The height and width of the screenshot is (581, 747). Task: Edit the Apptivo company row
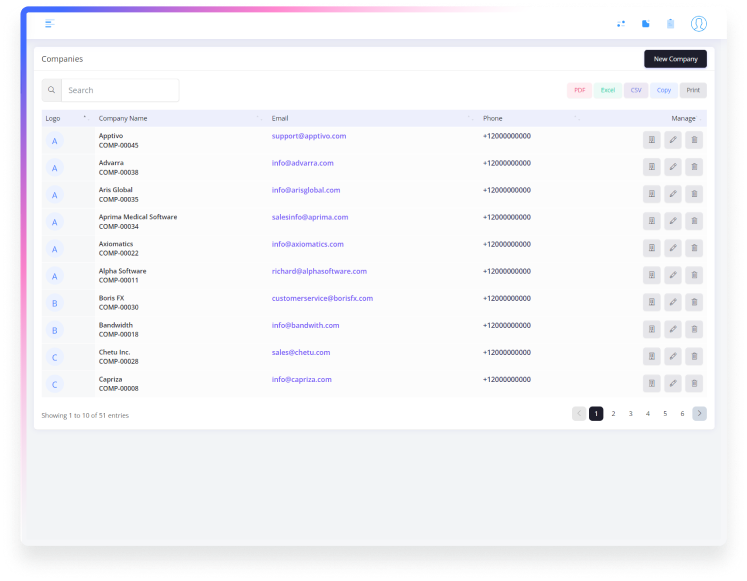tap(673, 140)
